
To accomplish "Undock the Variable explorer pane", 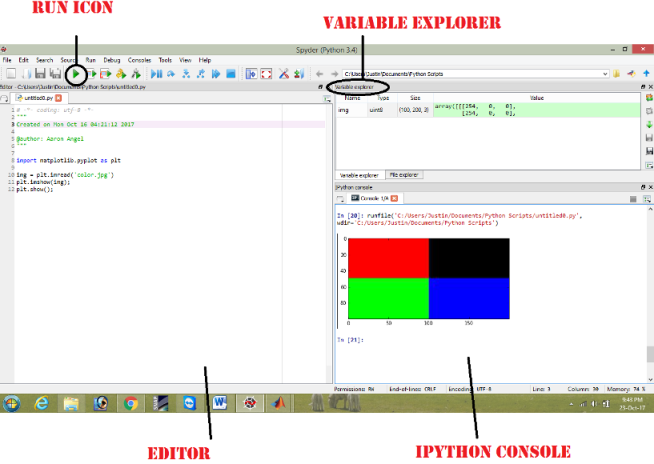I will click(643, 87).
